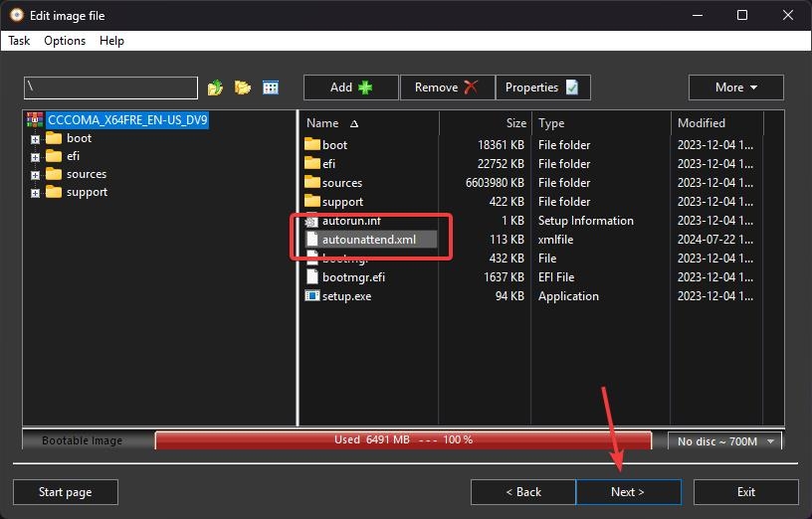Open the Options menu

65,41
